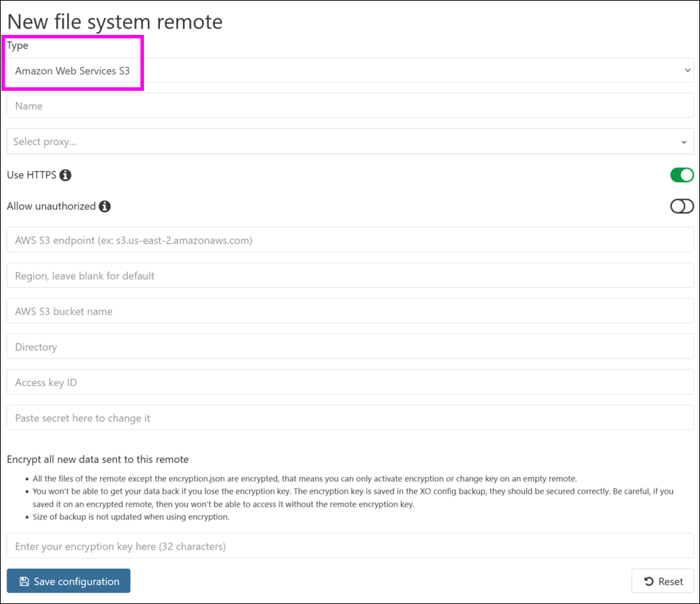
Task: Click the Type dropdown chevron arrow
Action: click(687, 70)
